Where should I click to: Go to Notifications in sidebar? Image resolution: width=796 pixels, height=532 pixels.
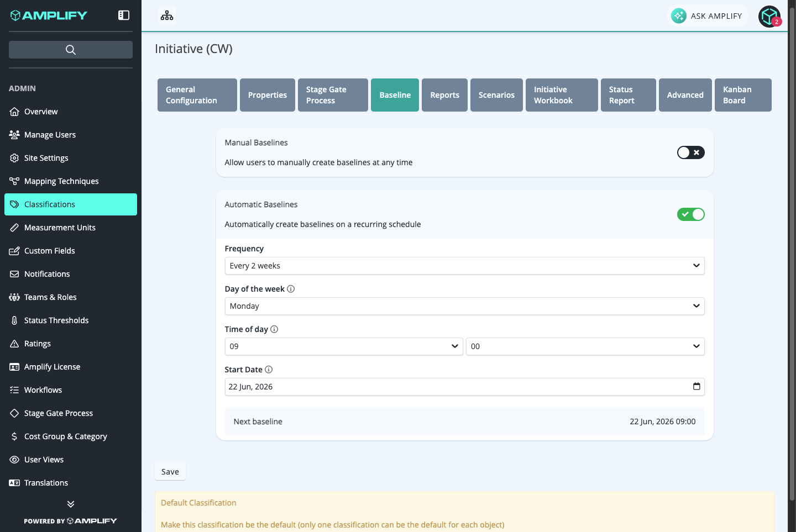pyautogui.click(x=71, y=274)
